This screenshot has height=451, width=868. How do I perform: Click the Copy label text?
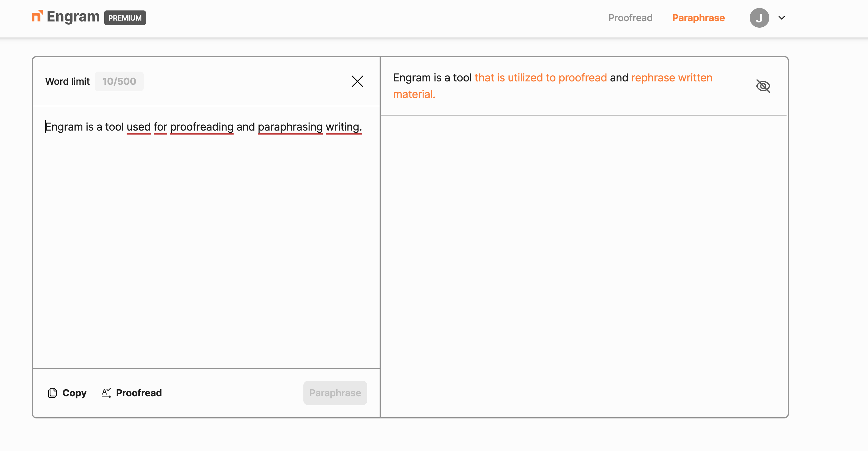(x=74, y=393)
